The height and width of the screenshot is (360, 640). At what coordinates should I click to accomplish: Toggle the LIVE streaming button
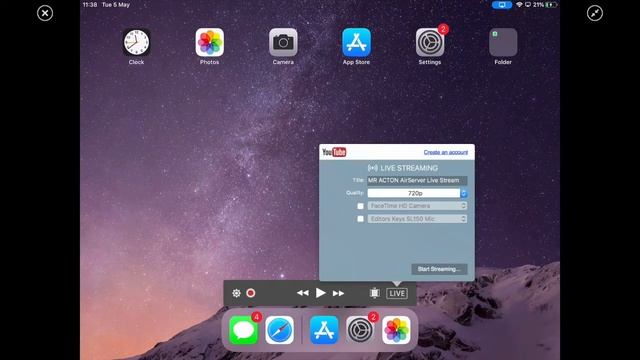(x=397, y=293)
